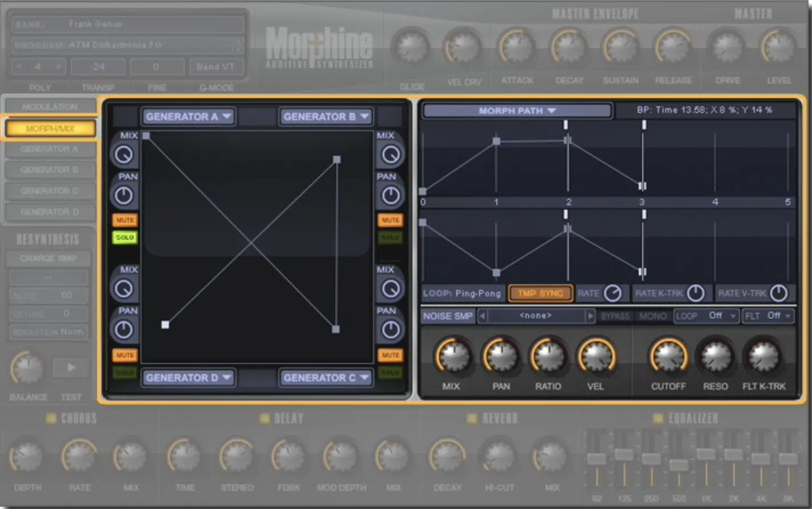Open the MORPH PATH dropdown
This screenshot has height=509, width=812.
pos(517,111)
